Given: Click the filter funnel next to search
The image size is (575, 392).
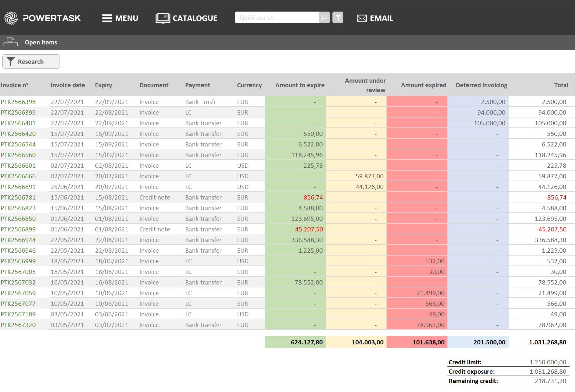Looking at the screenshot, I should [338, 17].
